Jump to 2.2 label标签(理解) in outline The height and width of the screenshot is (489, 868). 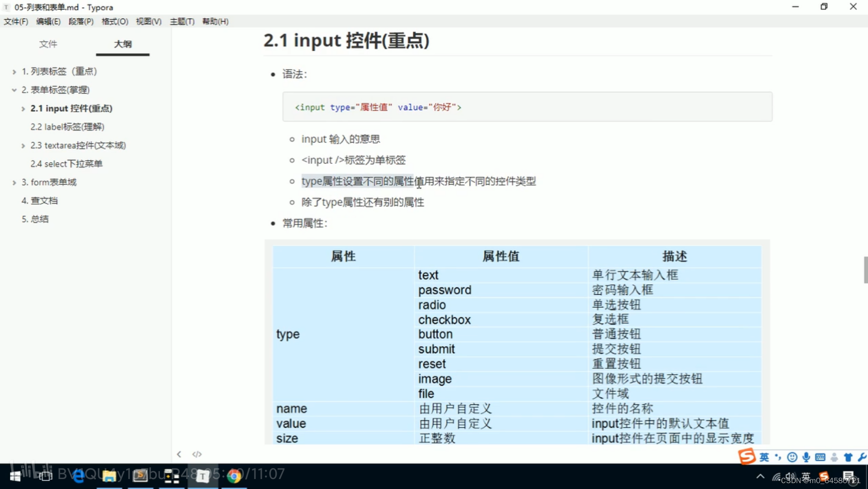[67, 127]
